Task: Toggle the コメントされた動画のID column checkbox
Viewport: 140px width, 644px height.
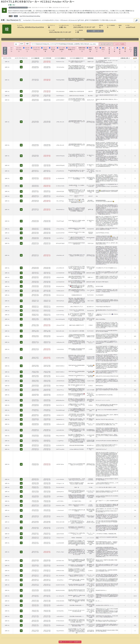Action: 57,48
